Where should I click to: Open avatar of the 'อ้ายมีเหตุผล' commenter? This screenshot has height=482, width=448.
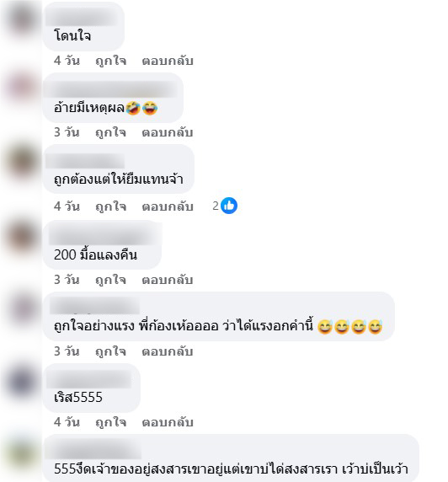pyautogui.click(x=22, y=88)
